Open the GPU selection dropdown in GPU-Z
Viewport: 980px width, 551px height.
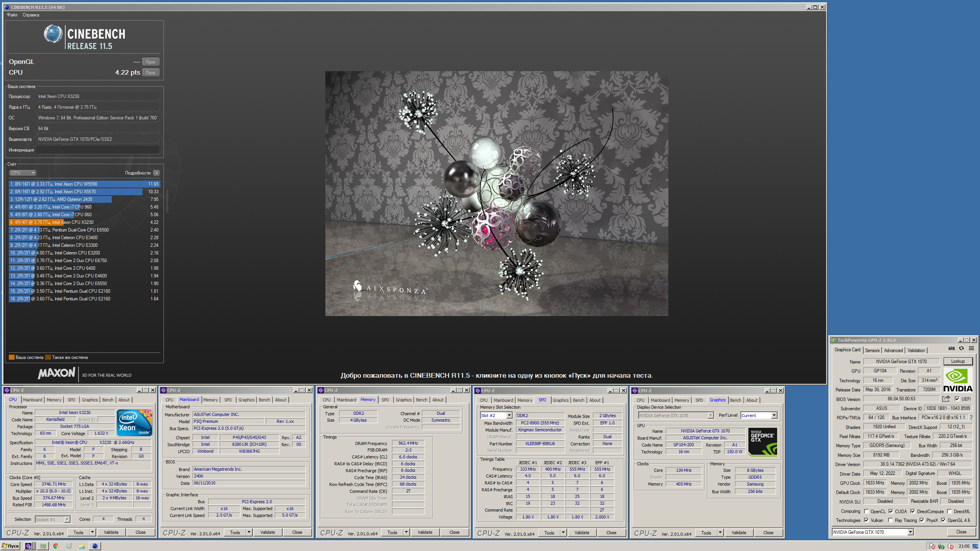pos(873,532)
